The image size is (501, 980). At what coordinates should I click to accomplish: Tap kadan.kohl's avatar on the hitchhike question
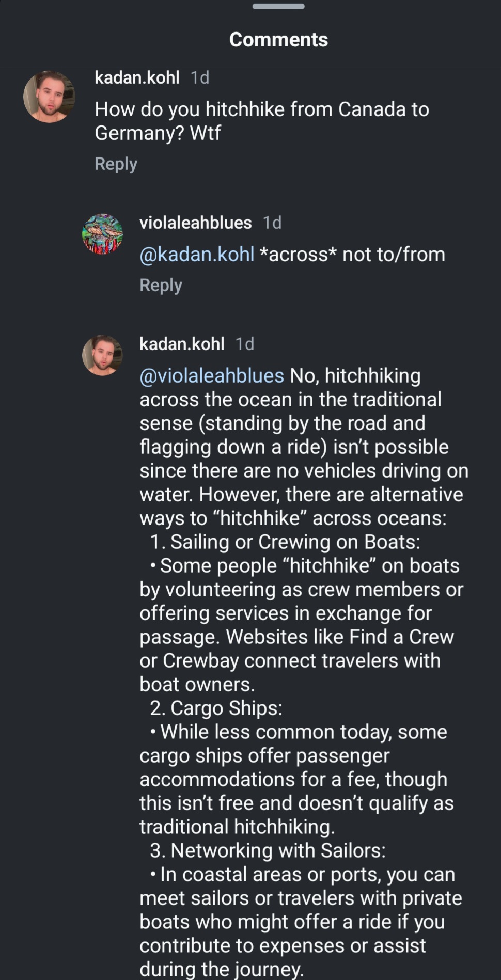click(49, 97)
